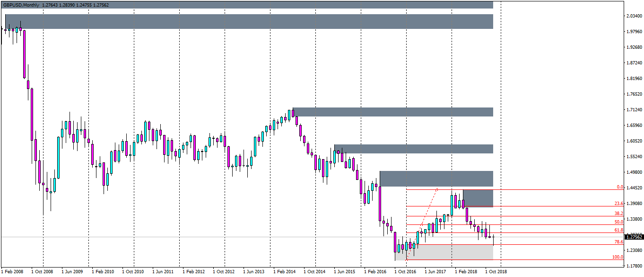
Task: Select the Fibonacci 38.2 level label
Action: 619,214
